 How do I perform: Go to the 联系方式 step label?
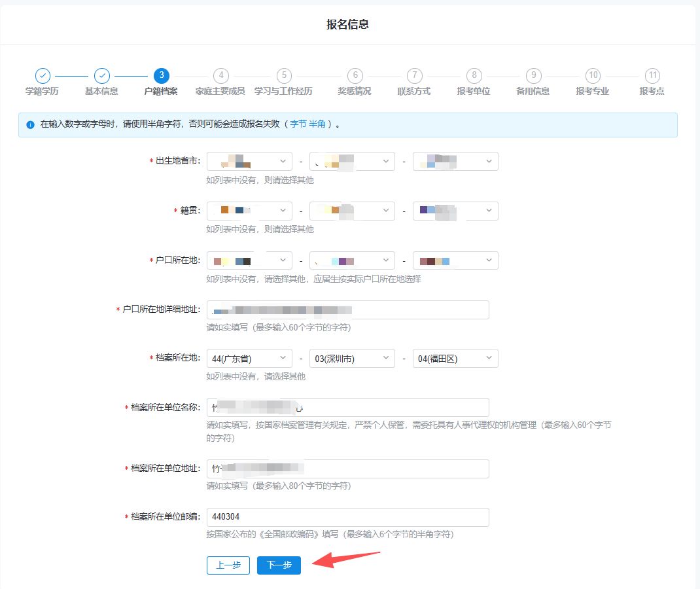point(414,91)
